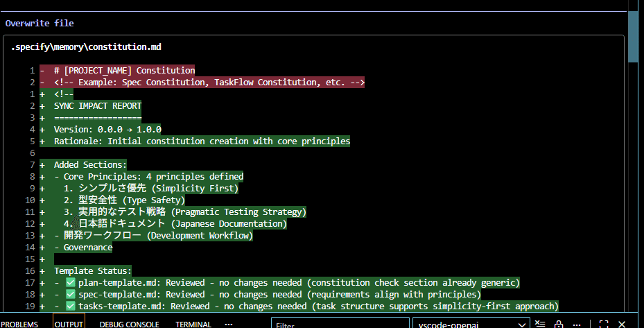Select the OUTPUT tab
This screenshot has height=328, width=644.
point(69,324)
